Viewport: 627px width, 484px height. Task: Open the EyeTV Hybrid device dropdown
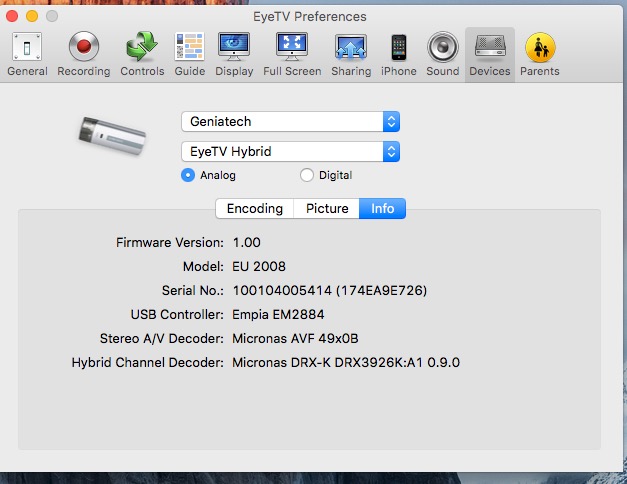290,152
